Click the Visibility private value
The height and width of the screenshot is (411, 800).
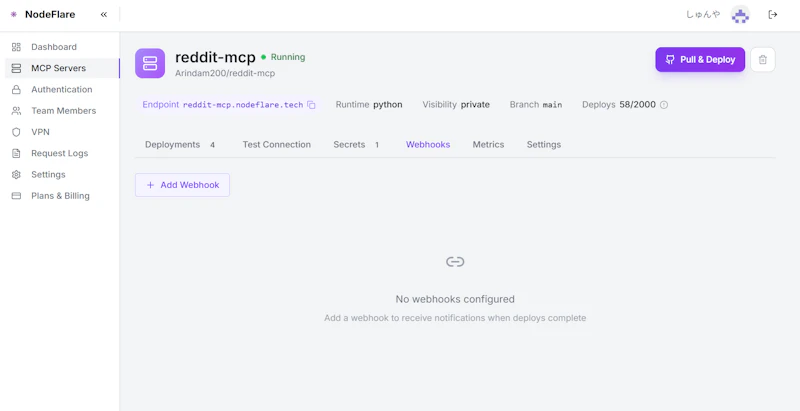(475, 105)
